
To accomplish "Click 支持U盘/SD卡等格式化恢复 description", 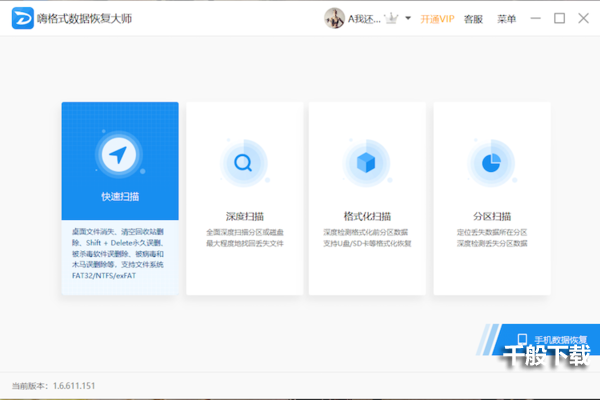I will point(367,243).
